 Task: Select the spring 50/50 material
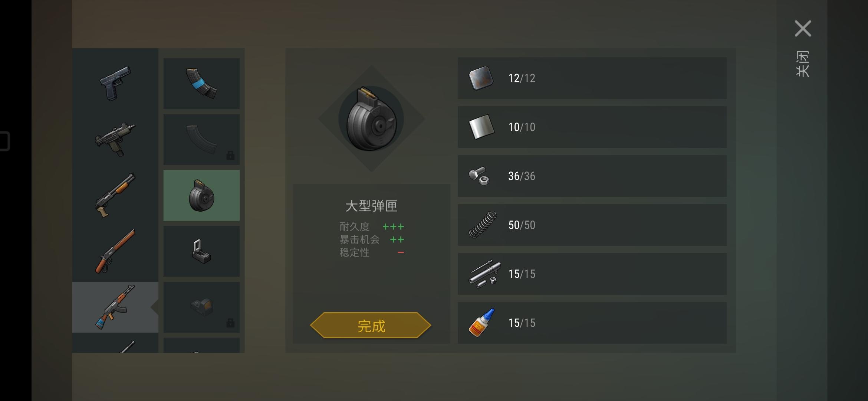click(592, 225)
